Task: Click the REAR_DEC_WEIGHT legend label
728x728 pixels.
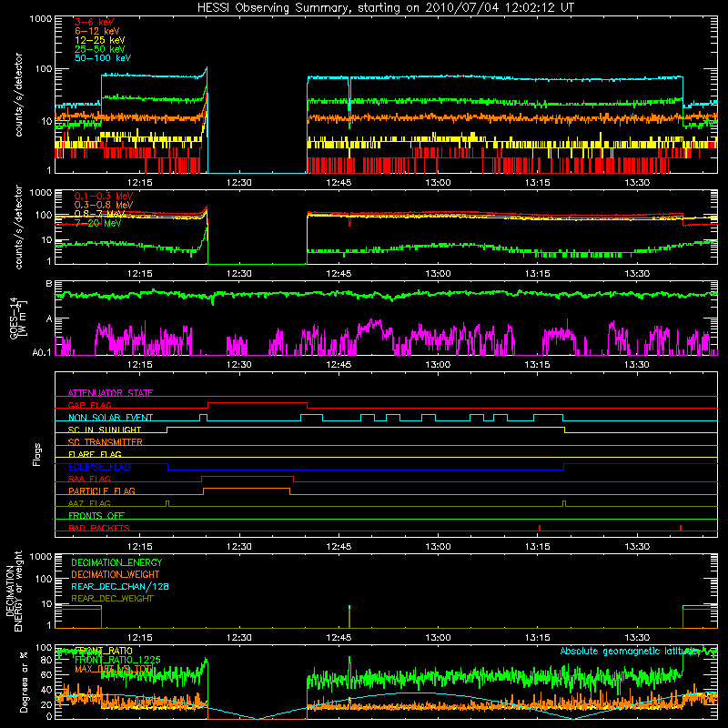Action: [x=112, y=599]
